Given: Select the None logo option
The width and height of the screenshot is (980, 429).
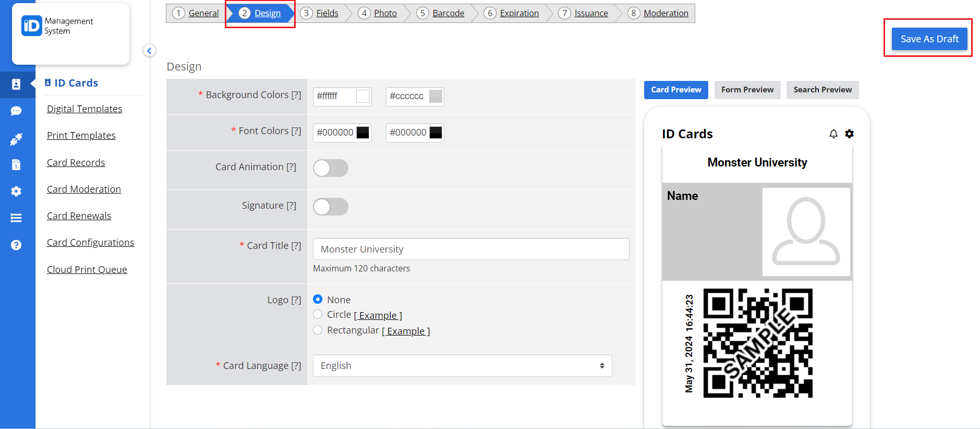Looking at the screenshot, I should click(x=318, y=299).
